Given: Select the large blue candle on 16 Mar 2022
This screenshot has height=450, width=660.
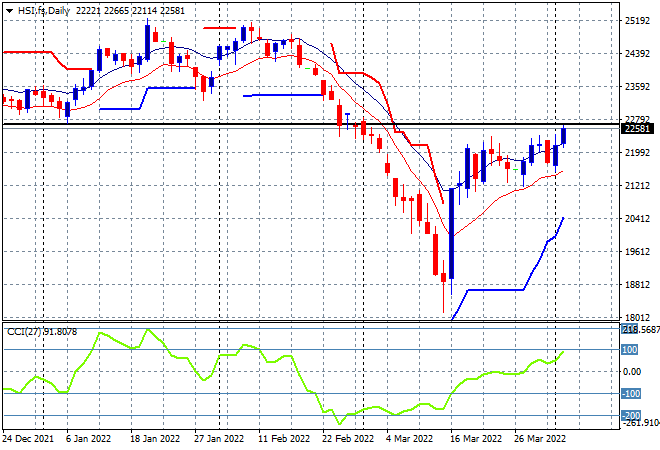Looking at the screenshot, I should [452, 234].
